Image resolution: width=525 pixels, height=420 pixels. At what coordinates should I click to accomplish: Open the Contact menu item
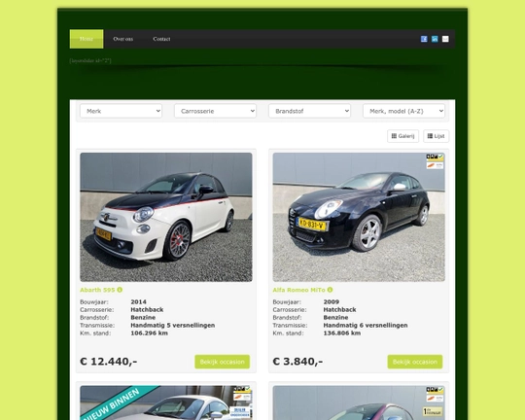pyautogui.click(x=161, y=39)
